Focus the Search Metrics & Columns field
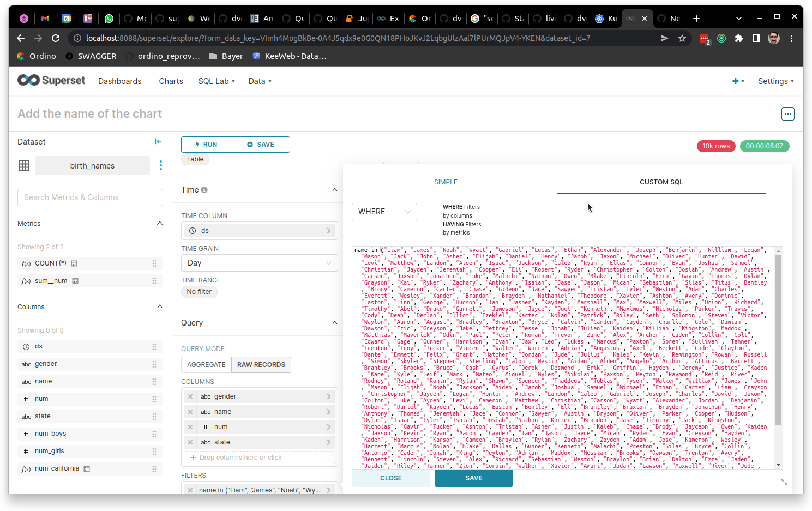This screenshot has height=511, width=812. pyautogui.click(x=90, y=197)
